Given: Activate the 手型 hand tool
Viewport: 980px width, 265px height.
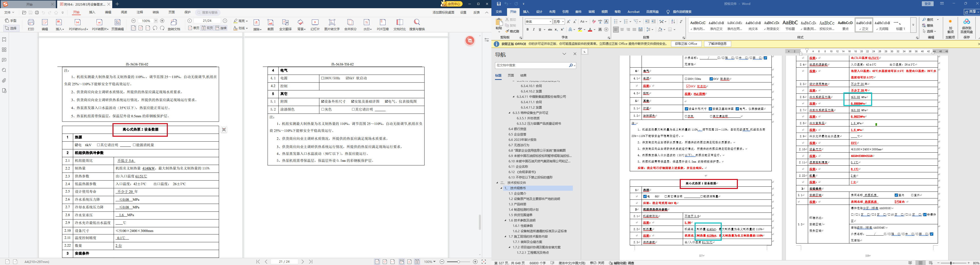Looking at the screenshot, I should [x=11, y=20].
